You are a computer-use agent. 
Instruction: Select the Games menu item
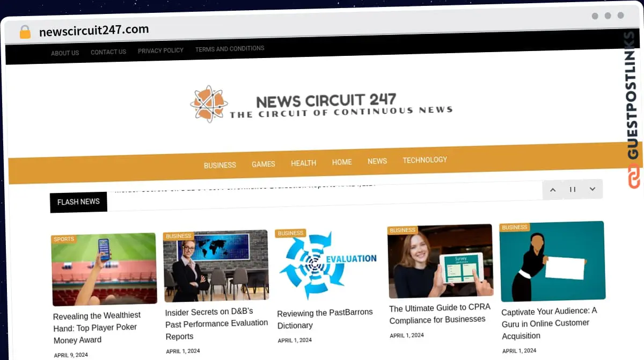[x=264, y=164]
